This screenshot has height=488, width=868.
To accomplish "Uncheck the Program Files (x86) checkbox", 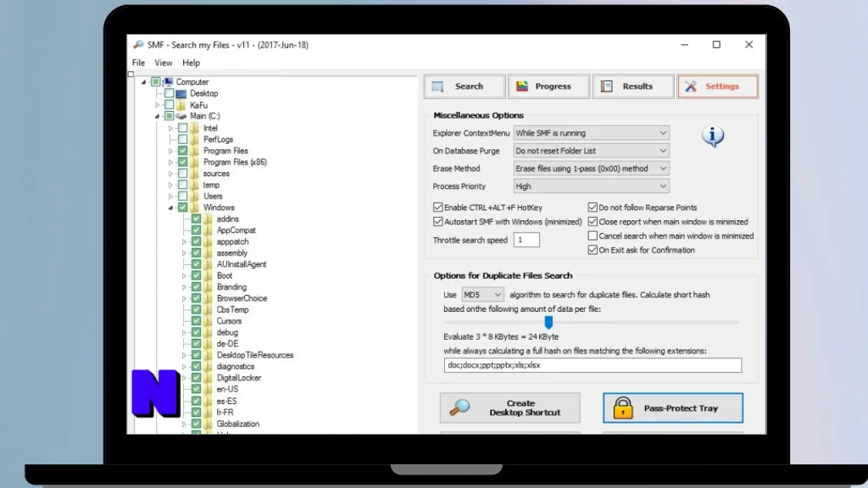I will [x=183, y=162].
